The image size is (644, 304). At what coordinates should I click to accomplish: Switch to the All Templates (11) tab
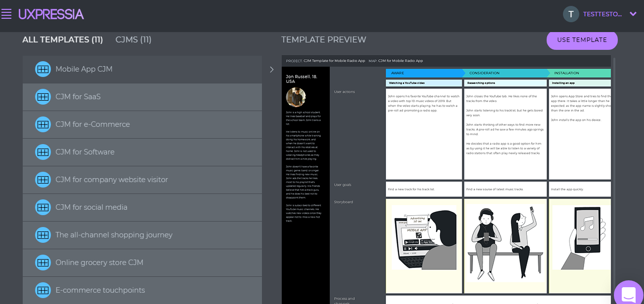[62, 40]
